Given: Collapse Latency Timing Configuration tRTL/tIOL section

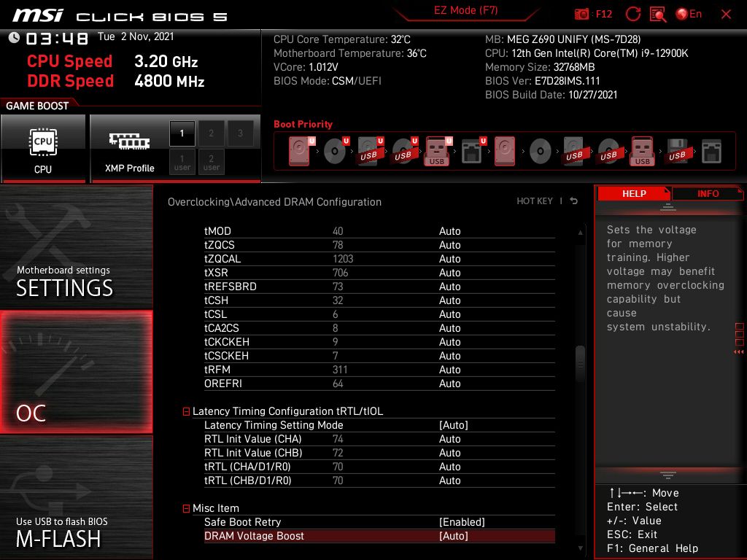Looking at the screenshot, I should [x=186, y=411].
